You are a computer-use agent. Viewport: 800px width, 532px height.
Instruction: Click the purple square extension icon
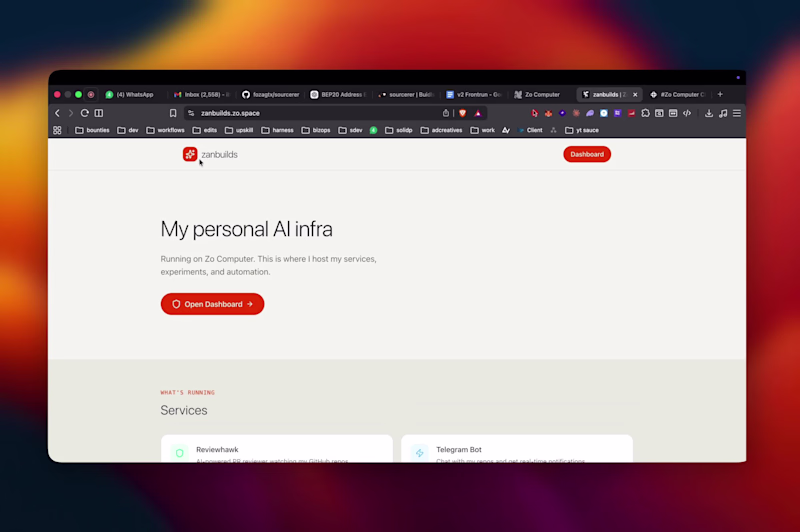(x=617, y=113)
